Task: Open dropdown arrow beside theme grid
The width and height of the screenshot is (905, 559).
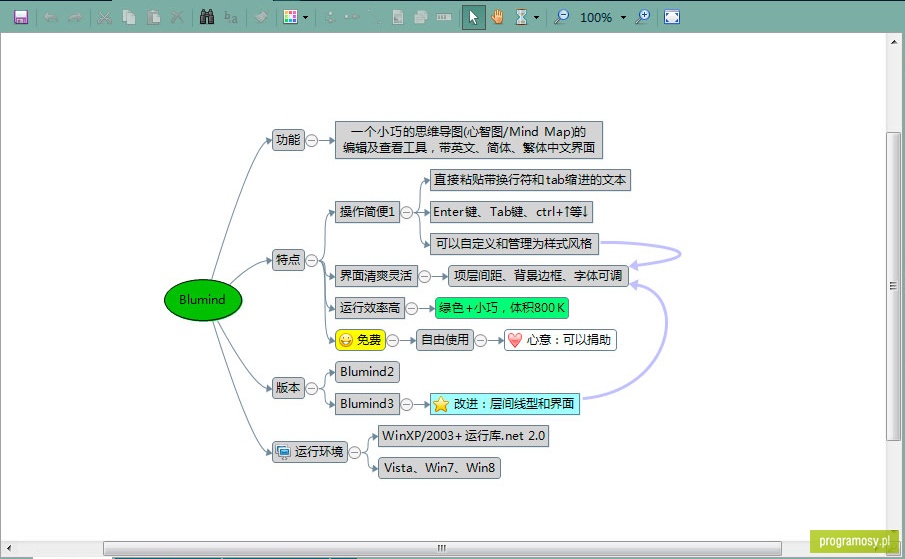Action: (305, 17)
